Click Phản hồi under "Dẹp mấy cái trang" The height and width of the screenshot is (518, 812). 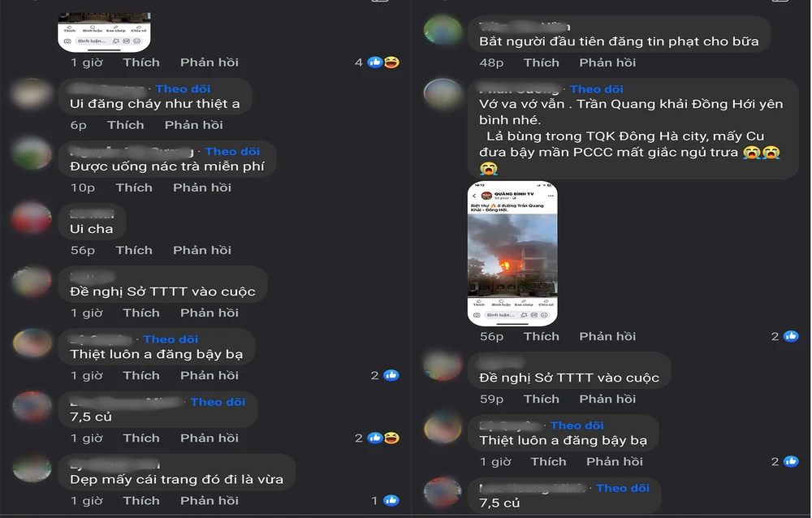(209, 500)
